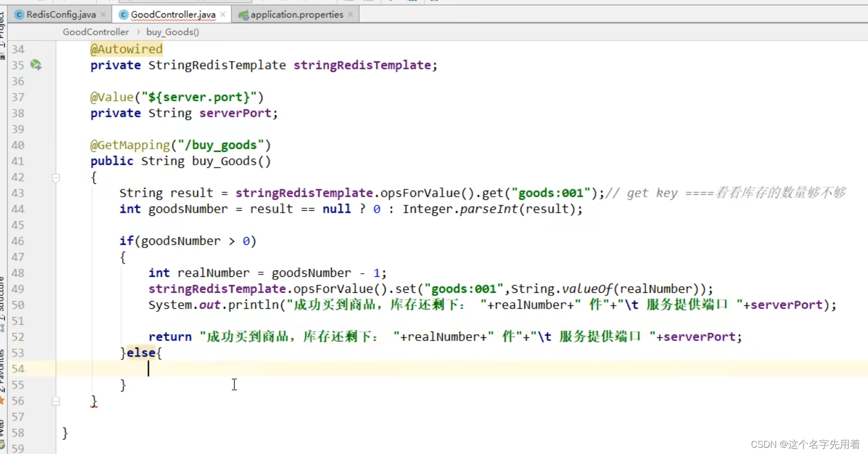This screenshot has height=454, width=868.
Task: Click the stringRedisTemplate field name on line 35
Action: pyautogui.click(x=362, y=65)
